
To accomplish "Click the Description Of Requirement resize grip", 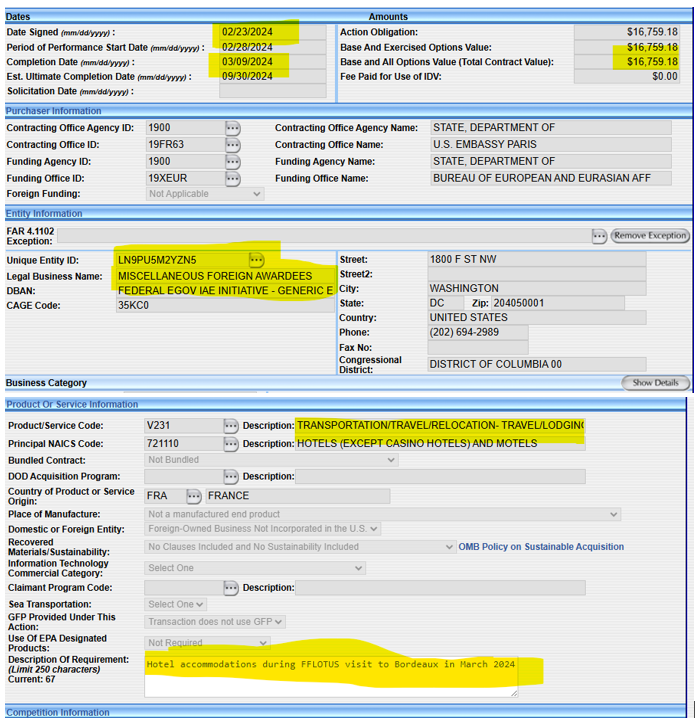I will (514, 693).
